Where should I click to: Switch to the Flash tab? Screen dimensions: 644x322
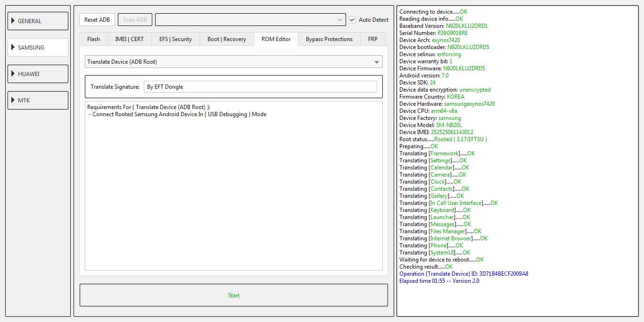pos(94,39)
